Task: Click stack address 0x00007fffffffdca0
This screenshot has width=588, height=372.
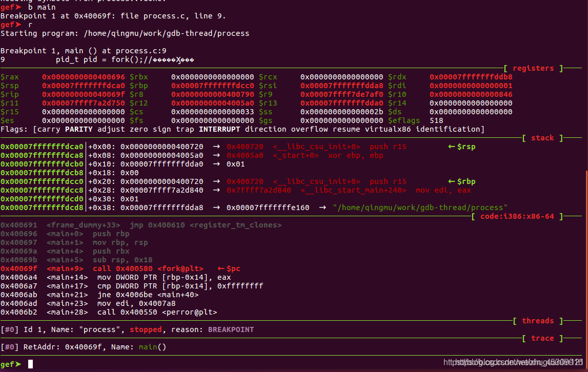Action: [x=42, y=147]
